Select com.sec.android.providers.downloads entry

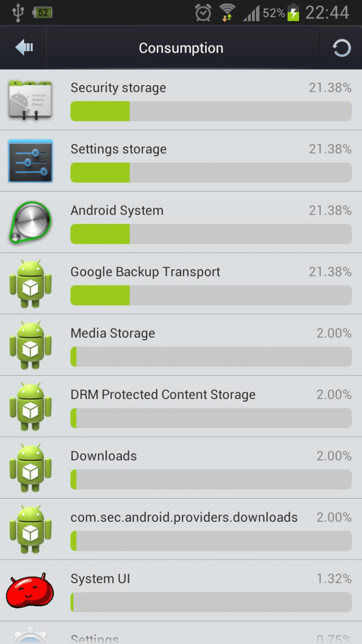click(184, 517)
